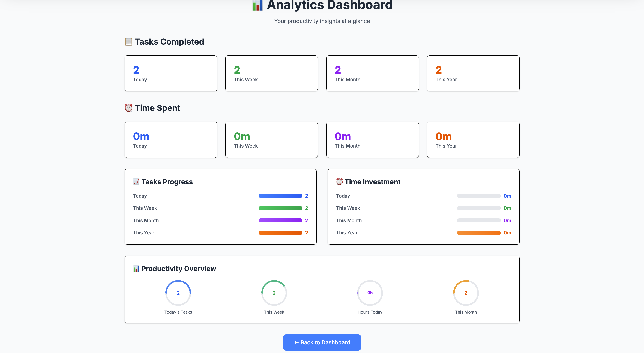
Task: Click the green This Week progress bar
Action: tap(280, 208)
